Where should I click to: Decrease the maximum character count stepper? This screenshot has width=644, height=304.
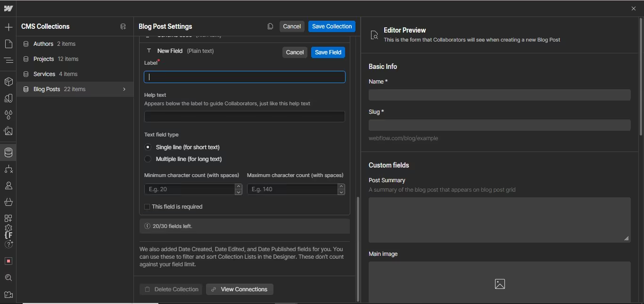(341, 192)
